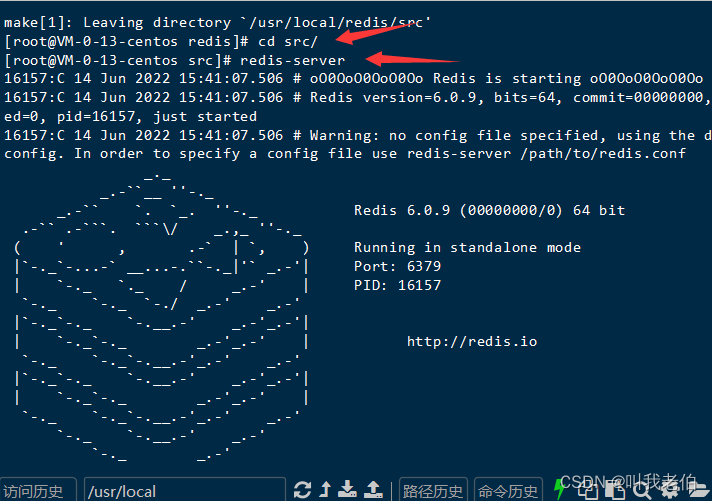712x501 pixels.
Task: Click the paste clipboard icon
Action: click(615, 491)
